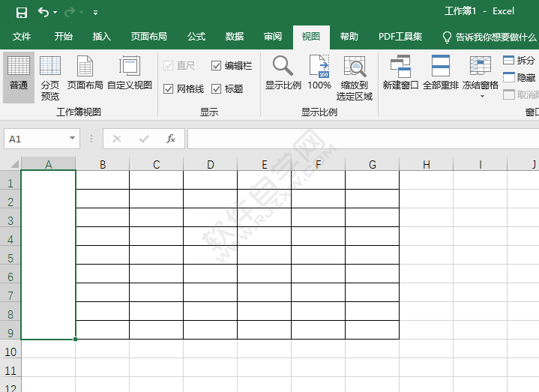Select column G header

[x=373, y=164]
